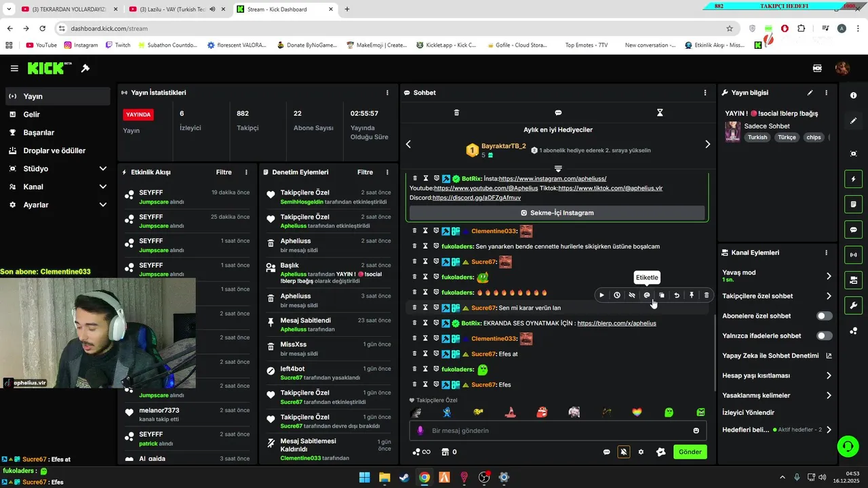Open the options menu of Kanal Eylemleri panel
The width and height of the screenshot is (868, 488).
(826, 253)
